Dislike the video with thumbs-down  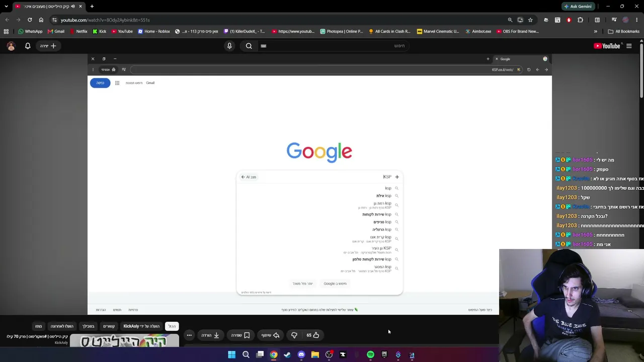click(294, 335)
